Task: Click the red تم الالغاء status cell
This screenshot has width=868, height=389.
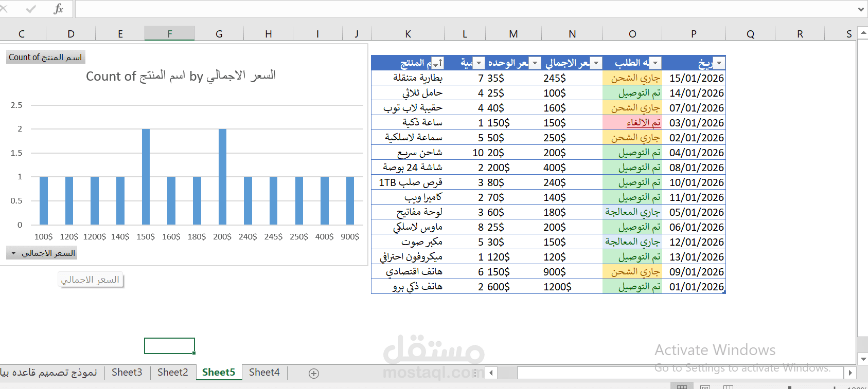Action: pyautogui.click(x=632, y=123)
